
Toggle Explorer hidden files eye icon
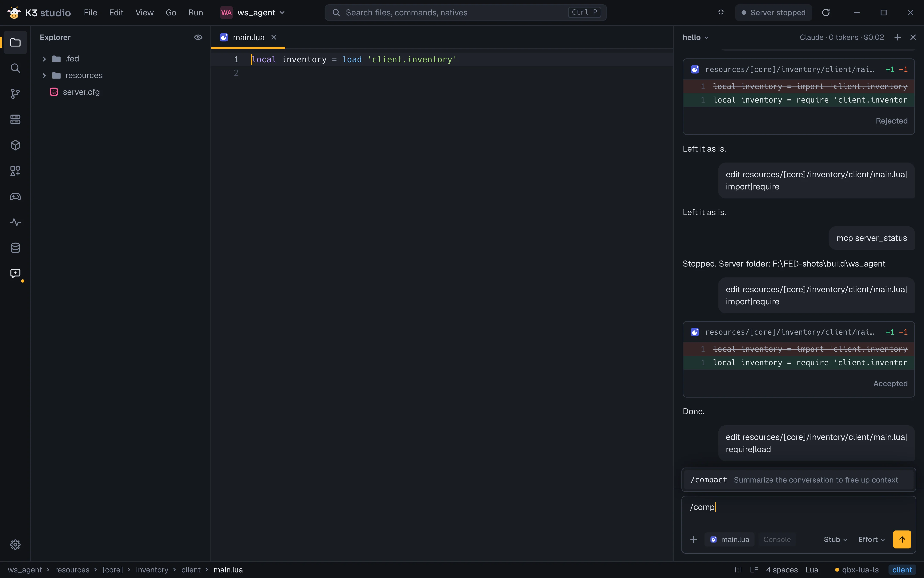tap(198, 37)
